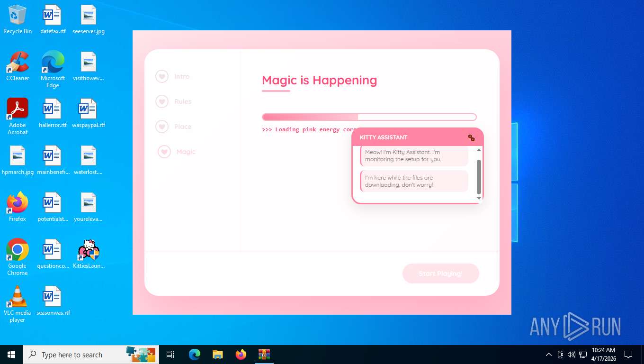The width and height of the screenshot is (644, 364).
Task: Click the Intro step heart icon
Action: point(162,76)
